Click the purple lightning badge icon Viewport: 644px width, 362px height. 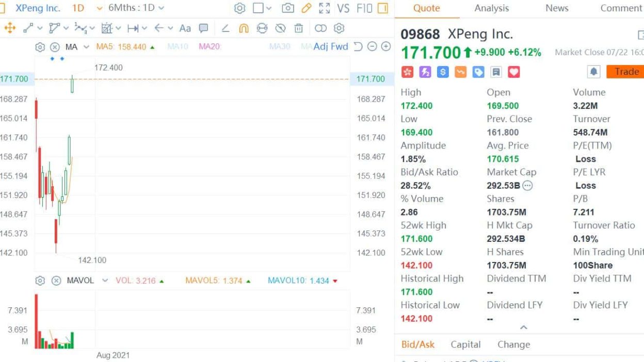[x=425, y=72]
